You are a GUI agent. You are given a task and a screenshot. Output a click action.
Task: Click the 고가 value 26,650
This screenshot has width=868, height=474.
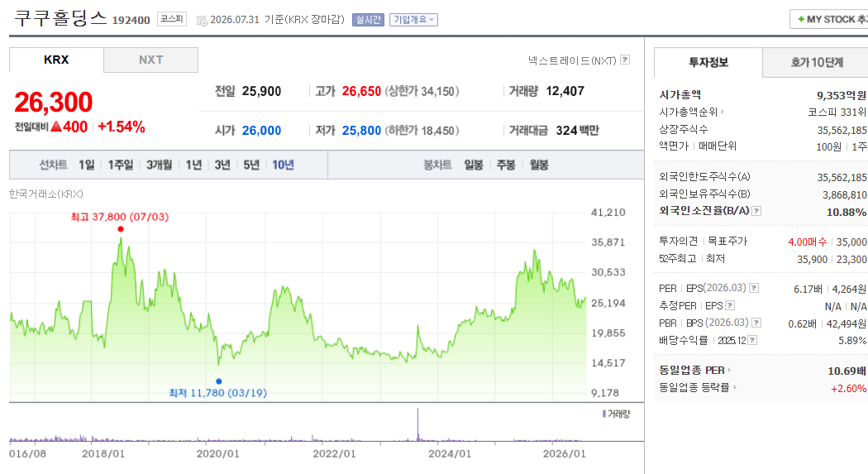click(361, 91)
